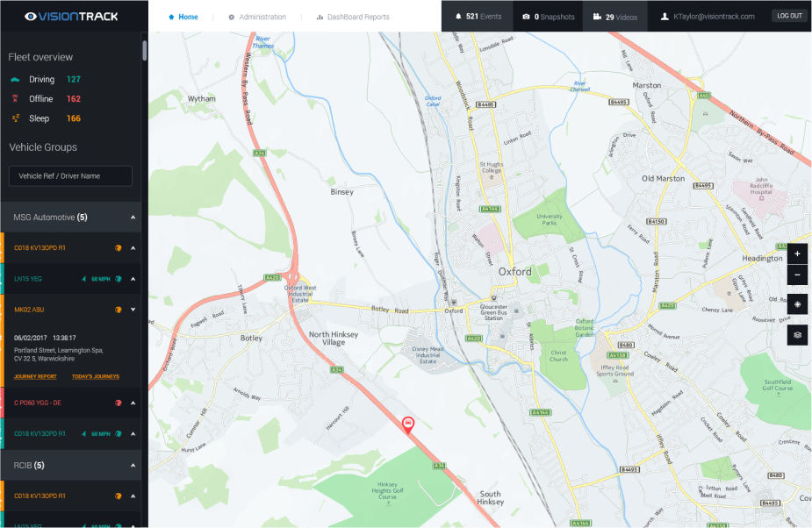This screenshot has height=528, width=812.
Task: Click the green status icon for LN15 YEG
Action: point(119,279)
